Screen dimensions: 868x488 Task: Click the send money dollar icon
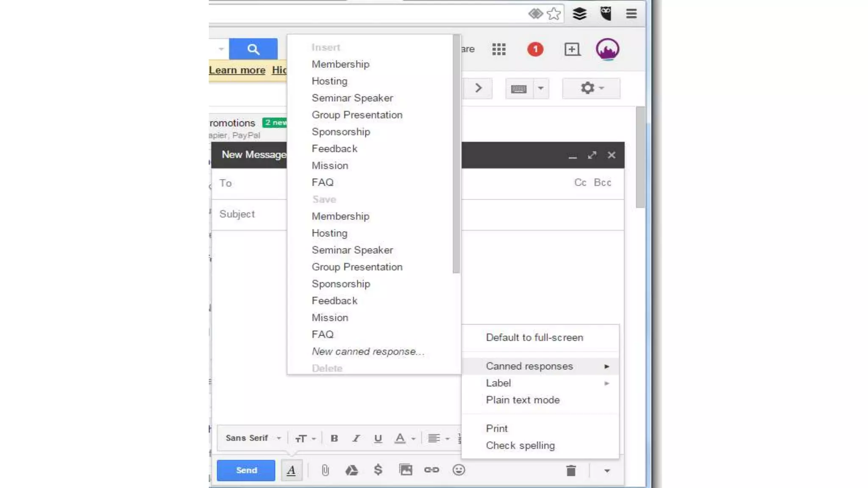378,470
